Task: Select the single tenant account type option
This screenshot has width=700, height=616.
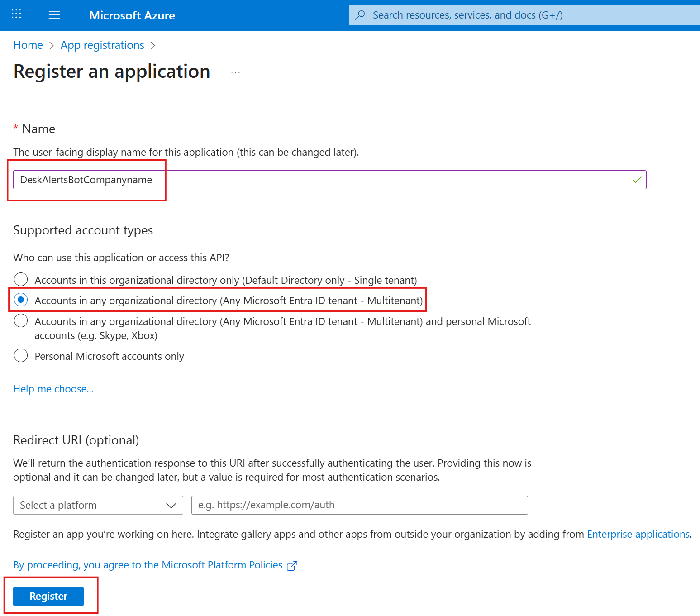Action: click(x=21, y=279)
